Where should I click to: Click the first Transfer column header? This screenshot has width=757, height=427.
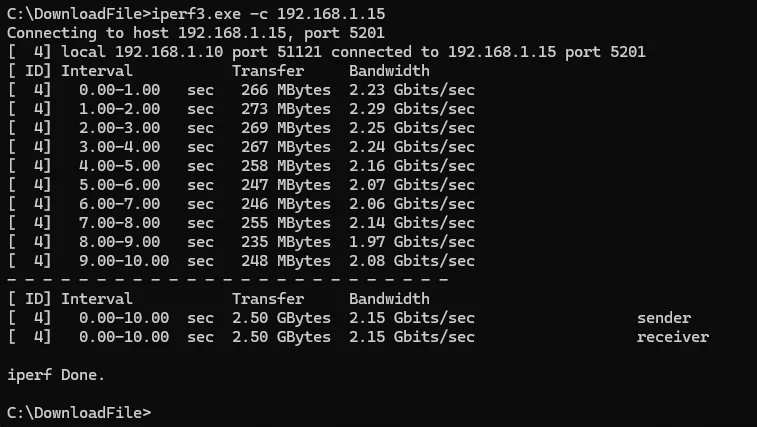268,71
